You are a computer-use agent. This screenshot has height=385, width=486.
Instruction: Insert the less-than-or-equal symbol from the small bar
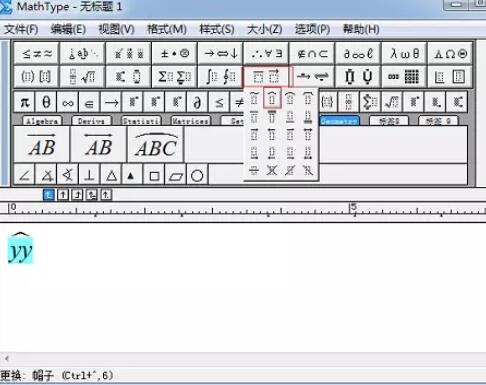219,102
